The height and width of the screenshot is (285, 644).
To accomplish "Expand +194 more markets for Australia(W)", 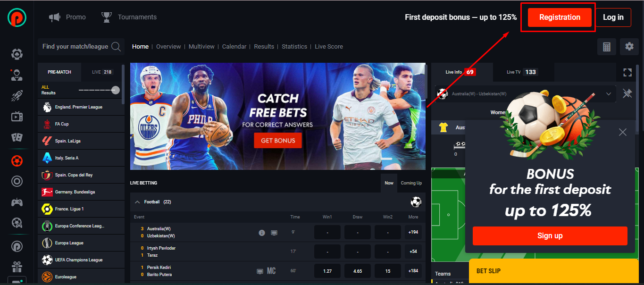I will coord(413,233).
